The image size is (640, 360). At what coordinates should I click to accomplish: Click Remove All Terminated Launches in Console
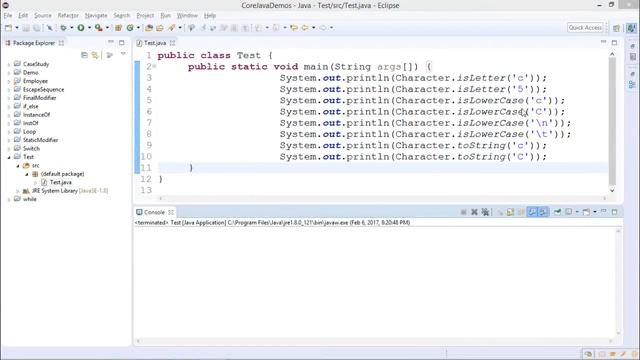[x=485, y=212]
